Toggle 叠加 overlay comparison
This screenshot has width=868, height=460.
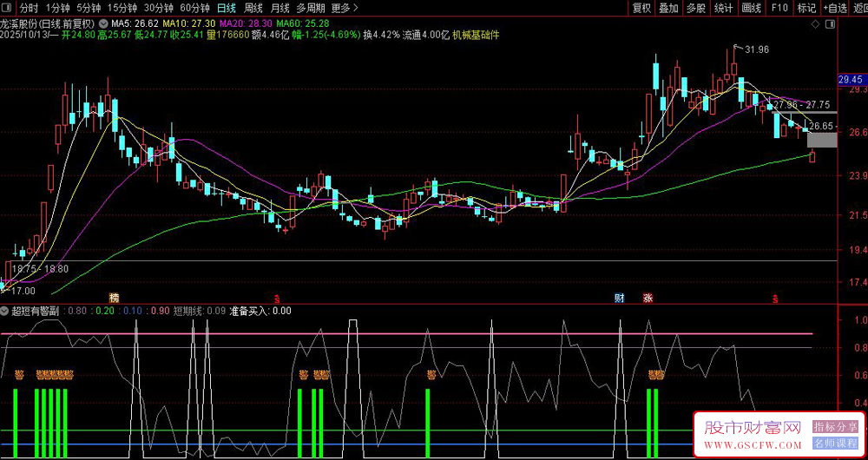tap(668, 8)
